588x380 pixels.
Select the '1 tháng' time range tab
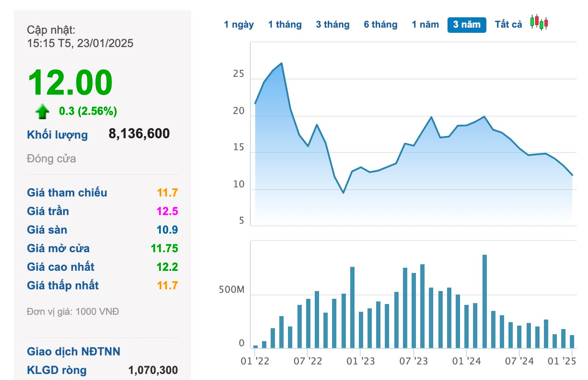click(285, 25)
